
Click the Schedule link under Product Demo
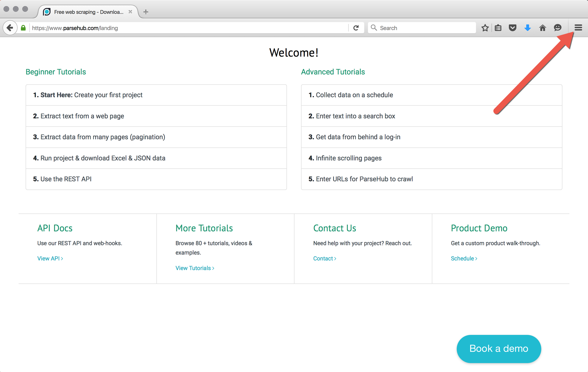tap(464, 258)
